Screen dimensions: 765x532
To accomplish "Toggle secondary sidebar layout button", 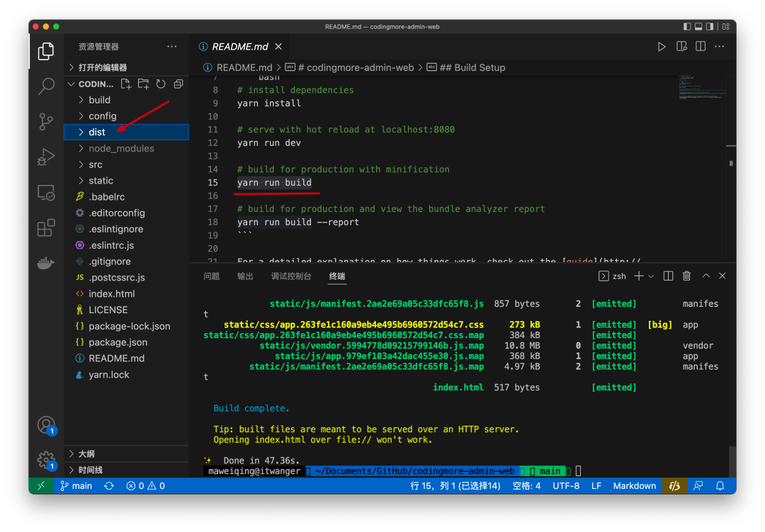I will tap(710, 26).
